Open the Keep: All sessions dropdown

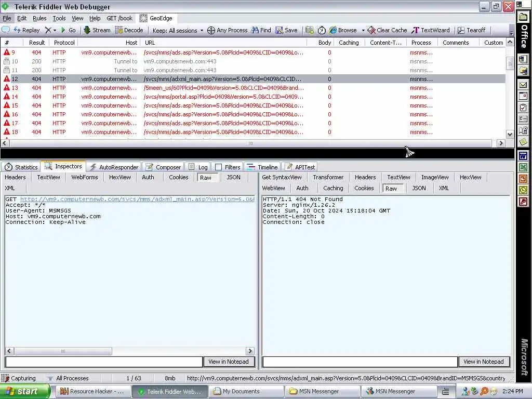click(x=178, y=31)
